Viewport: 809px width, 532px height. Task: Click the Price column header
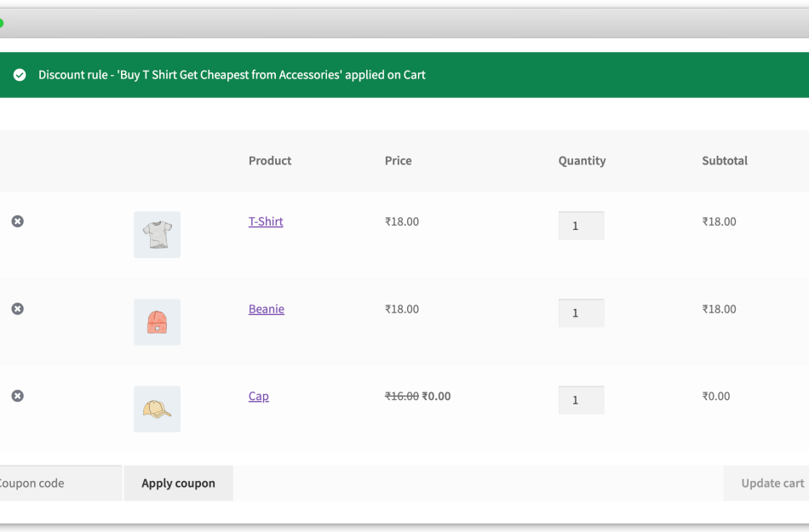pyautogui.click(x=398, y=160)
